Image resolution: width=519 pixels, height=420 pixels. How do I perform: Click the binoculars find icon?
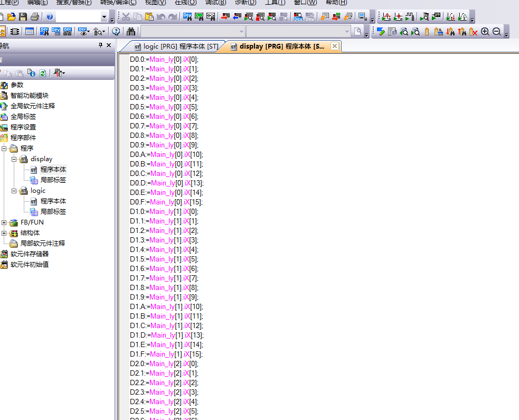(131, 32)
